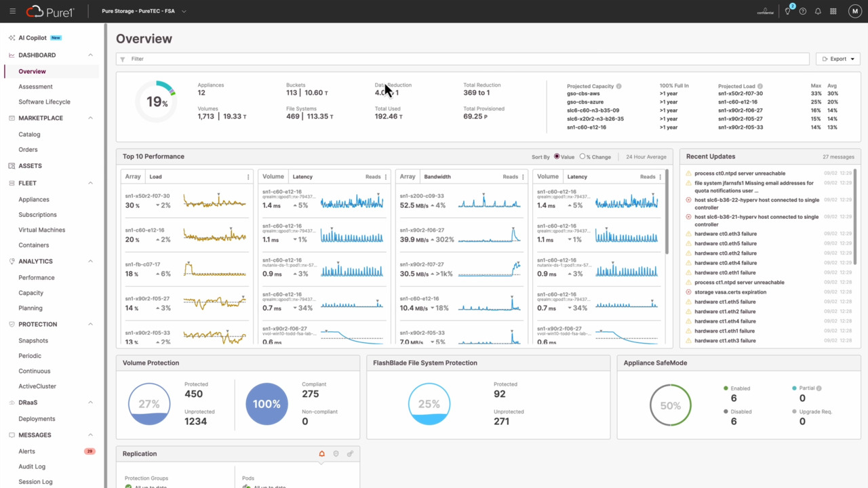Click the help question mark icon

(803, 12)
